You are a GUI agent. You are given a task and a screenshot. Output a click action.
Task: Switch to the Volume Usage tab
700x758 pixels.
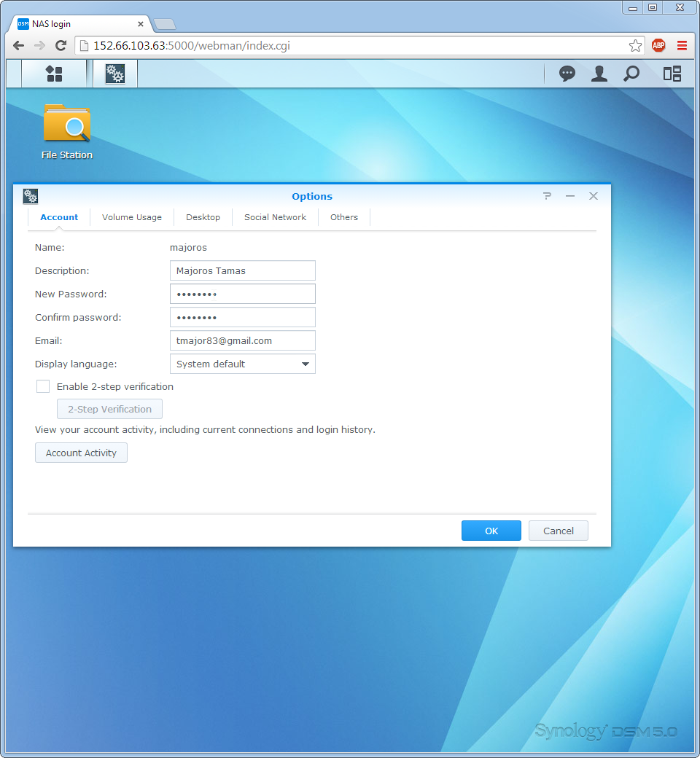pos(132,217)
